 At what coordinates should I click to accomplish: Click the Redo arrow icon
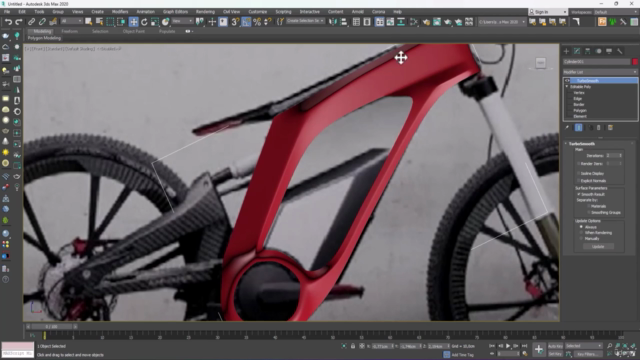pos(19,22)
